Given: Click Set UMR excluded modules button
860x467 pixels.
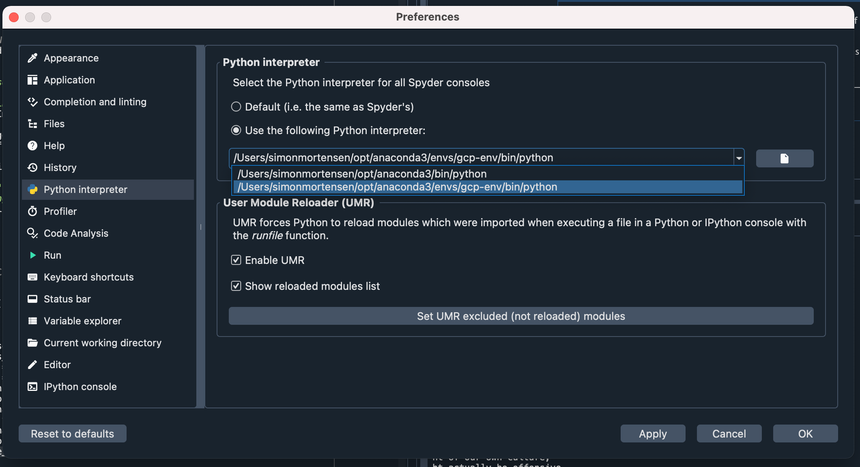Looking at the screenshot, I should coord(520,316).
